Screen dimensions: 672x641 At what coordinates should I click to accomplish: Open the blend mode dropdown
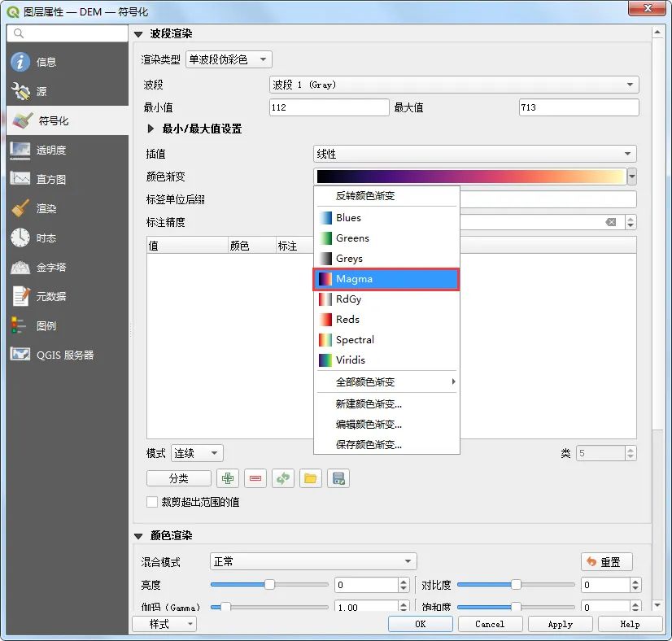tap(312, 560)
